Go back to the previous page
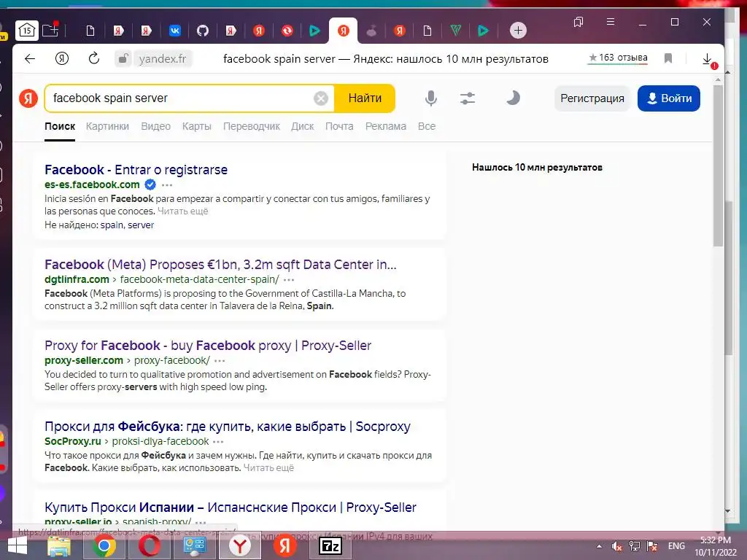Viewport: 747px width, 560px height. pos(30,58)
